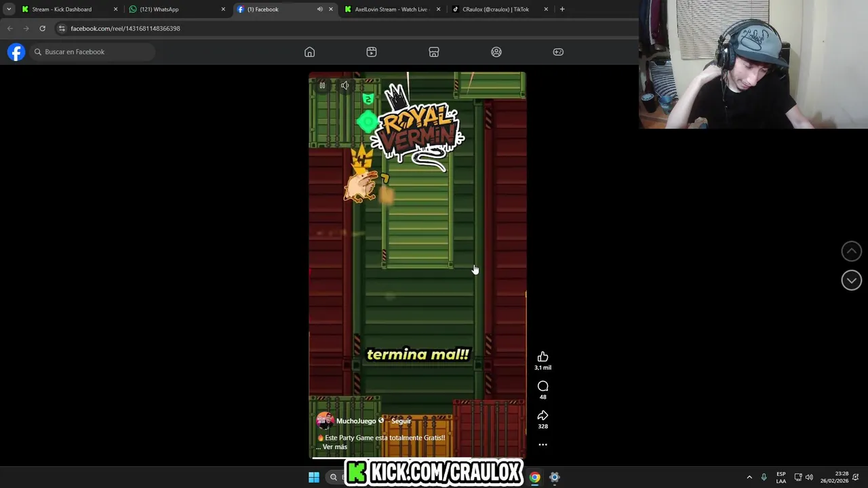Image resolution: width=868 pixels, height=488 pixels.
Task: Click the network icon in system tray
Action: coord(798,477)
